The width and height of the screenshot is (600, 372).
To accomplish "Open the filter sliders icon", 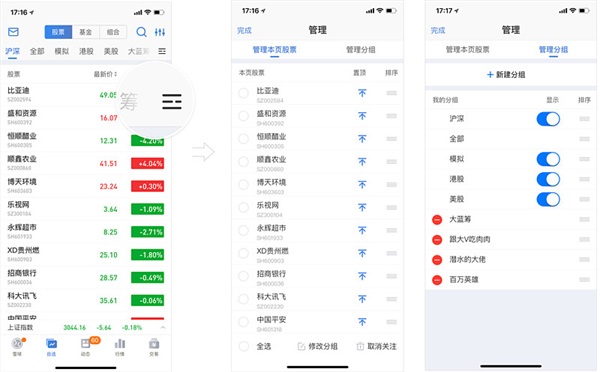I will [x=160, y=32].
